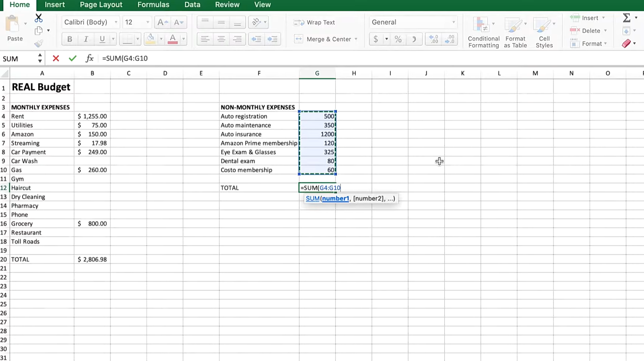The height and width of the screenshot is (361, 644).
Task: Select column G header
Action: click(x=317, y=73)
